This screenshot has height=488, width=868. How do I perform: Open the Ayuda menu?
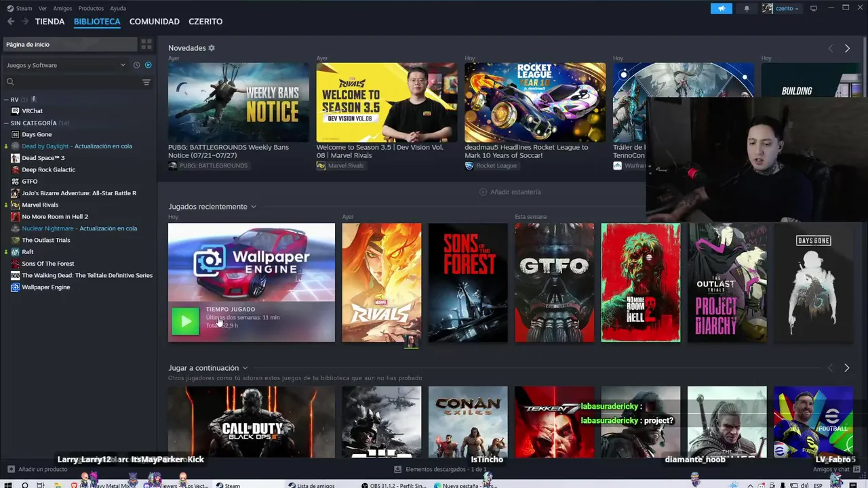(x=118, y=8)
